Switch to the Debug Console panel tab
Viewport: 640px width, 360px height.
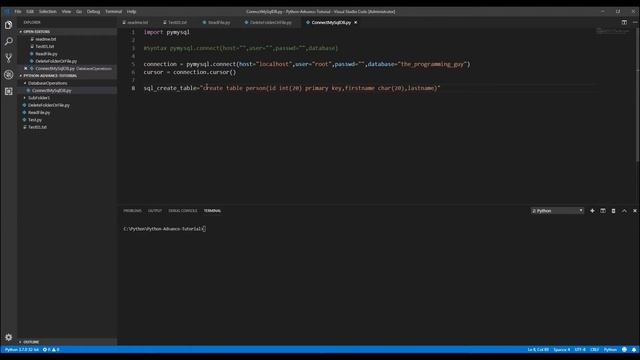click(182, 211)
